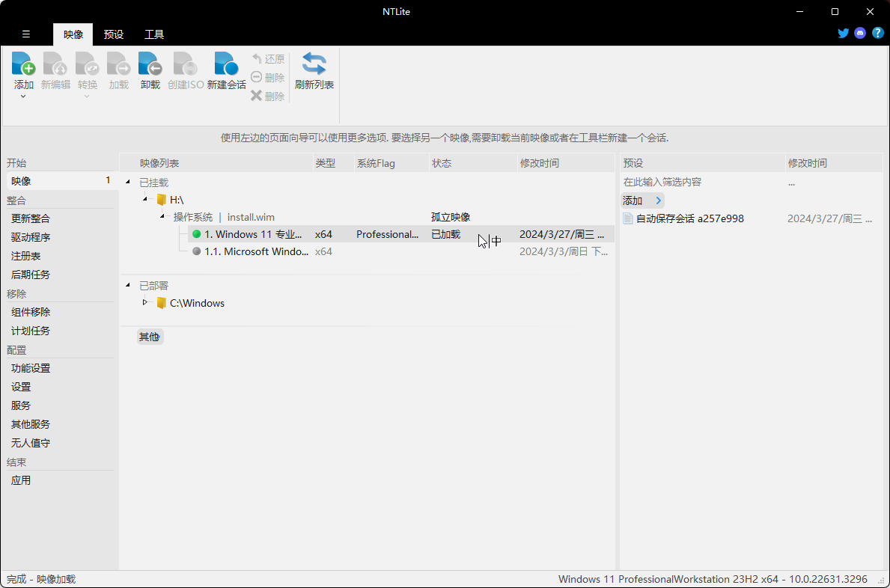Open dropdown arrow under 添加 toolbar button
890x588 pixels.
[x=23, y=97]
